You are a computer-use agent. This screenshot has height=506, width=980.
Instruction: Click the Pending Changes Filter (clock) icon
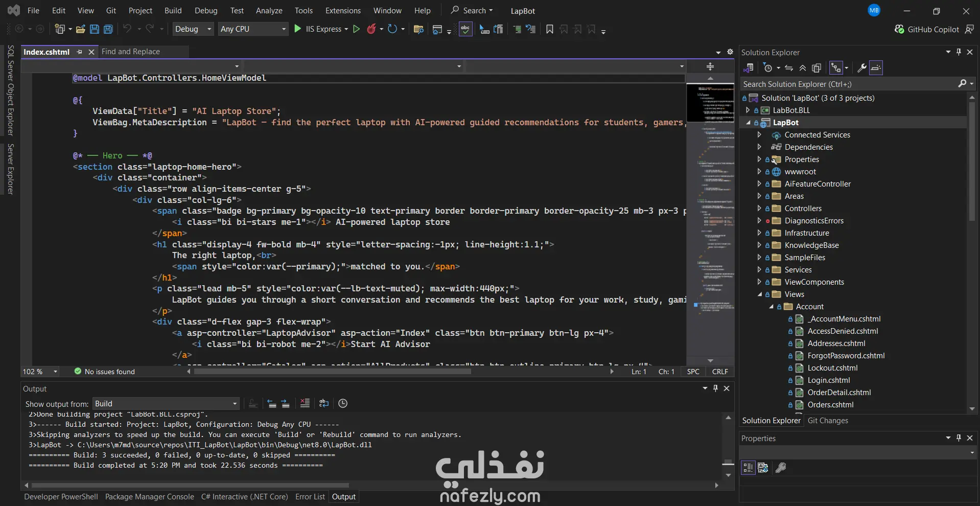(767, 68)
